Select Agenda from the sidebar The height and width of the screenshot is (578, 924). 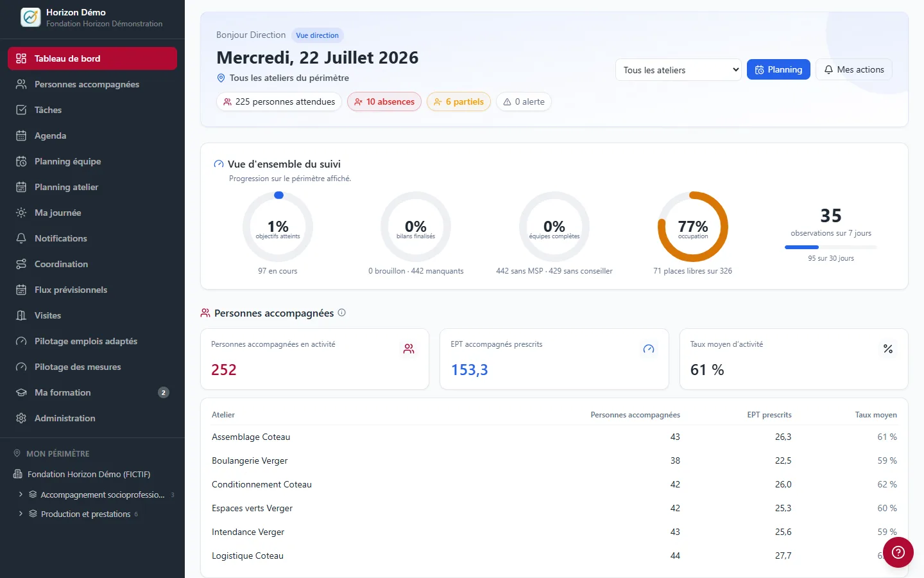[x=92, y=136]
